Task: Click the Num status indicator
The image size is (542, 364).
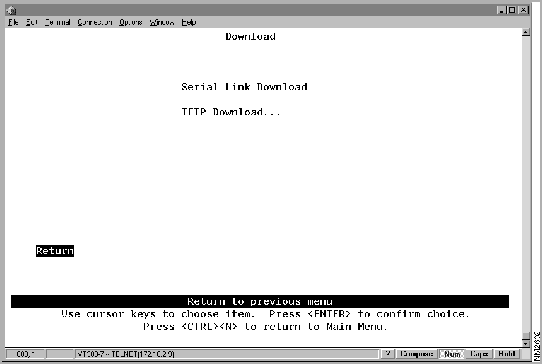Action: tap(452, 354)
